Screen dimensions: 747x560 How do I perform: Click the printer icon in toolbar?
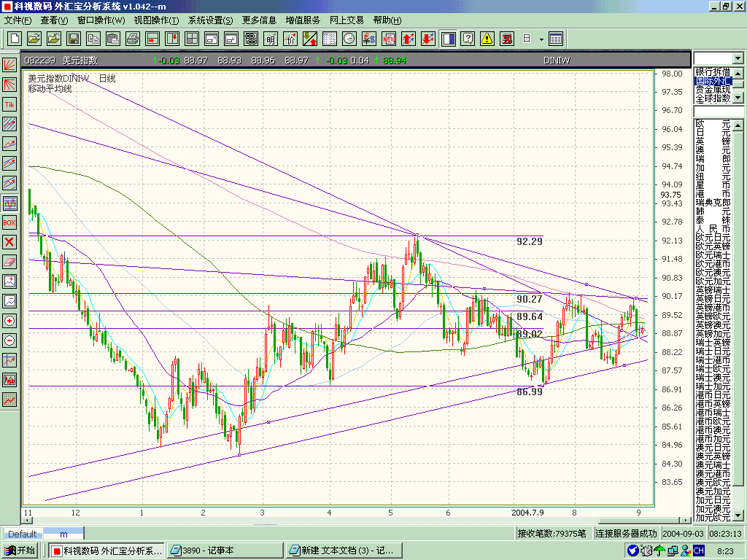(x=133, y=39)
